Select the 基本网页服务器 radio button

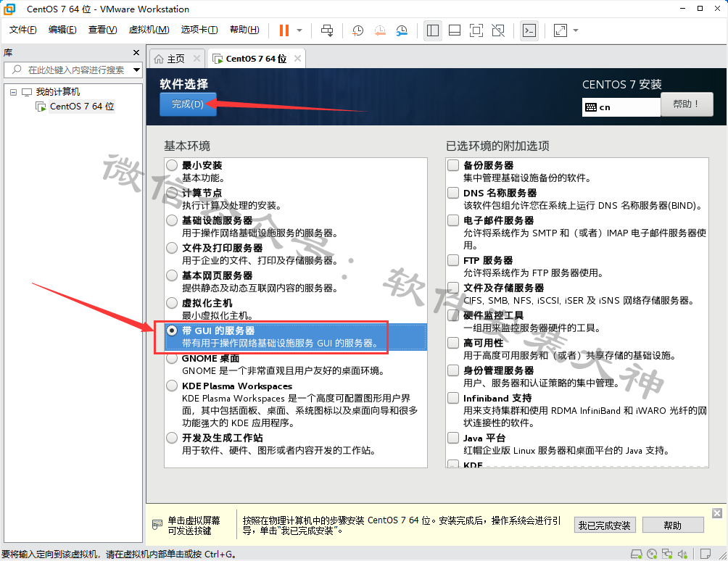click(172, 275)
